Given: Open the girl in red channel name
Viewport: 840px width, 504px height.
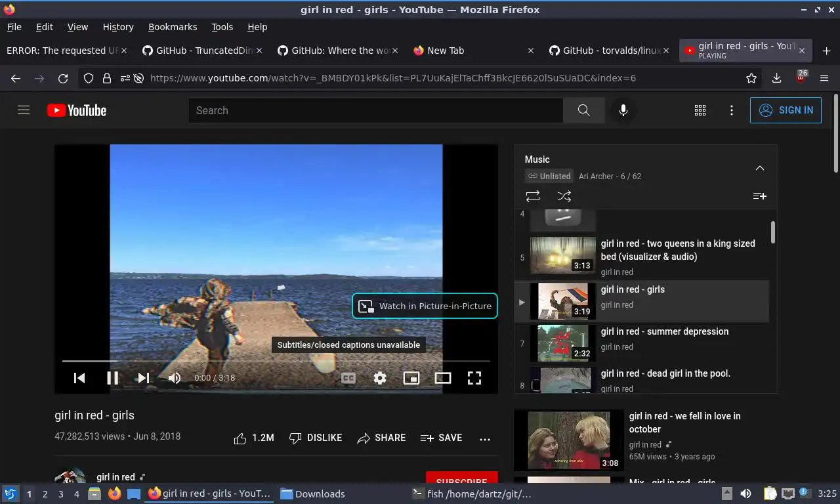Looking at the screenshot, I should 115,477.
